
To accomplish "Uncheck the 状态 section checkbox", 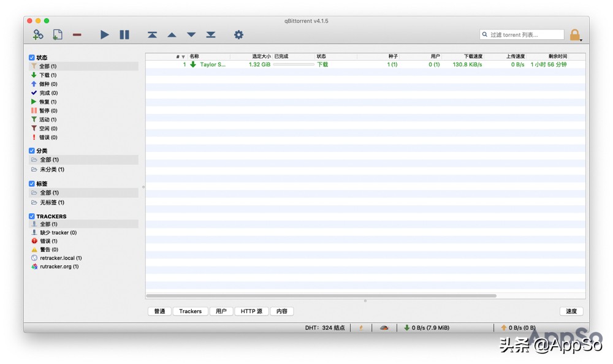I will (x=32, y=58).
